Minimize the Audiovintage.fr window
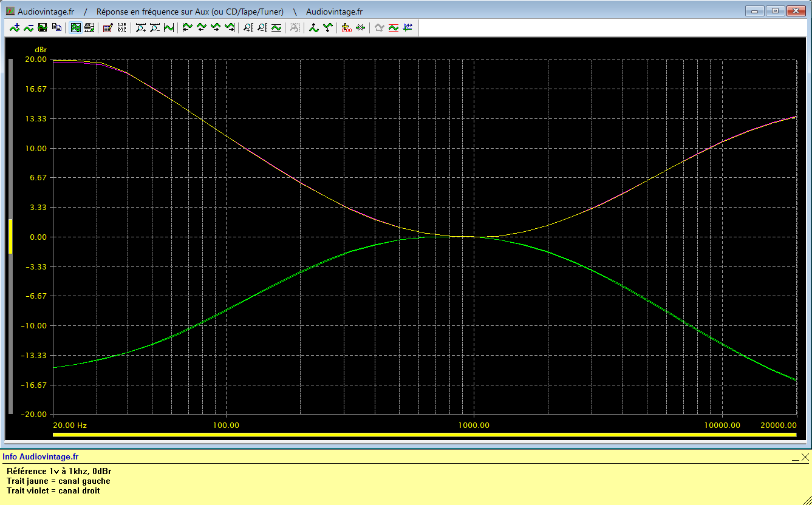Screen dimensions: 812x505 click(x=756, y=10)
